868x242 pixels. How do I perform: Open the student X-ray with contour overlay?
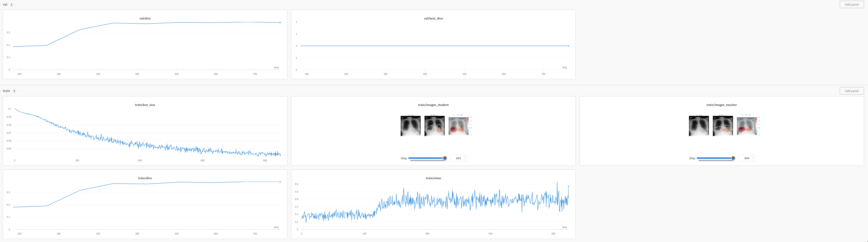coord(434,126)
